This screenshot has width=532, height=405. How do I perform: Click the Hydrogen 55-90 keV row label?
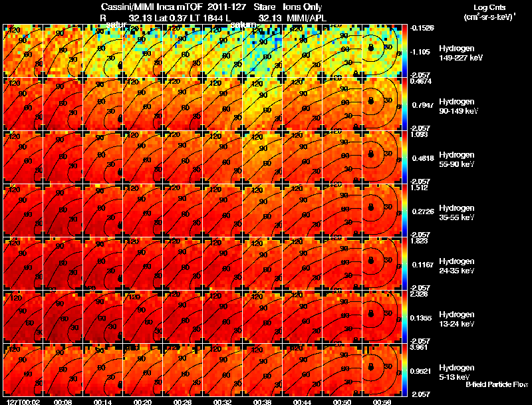(x=457, y=160)
